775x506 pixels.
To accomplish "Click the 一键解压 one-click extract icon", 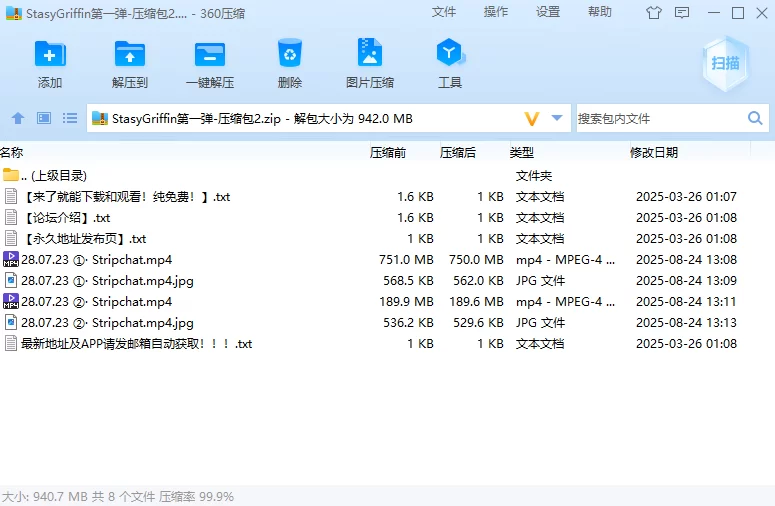I will point(210,54).
